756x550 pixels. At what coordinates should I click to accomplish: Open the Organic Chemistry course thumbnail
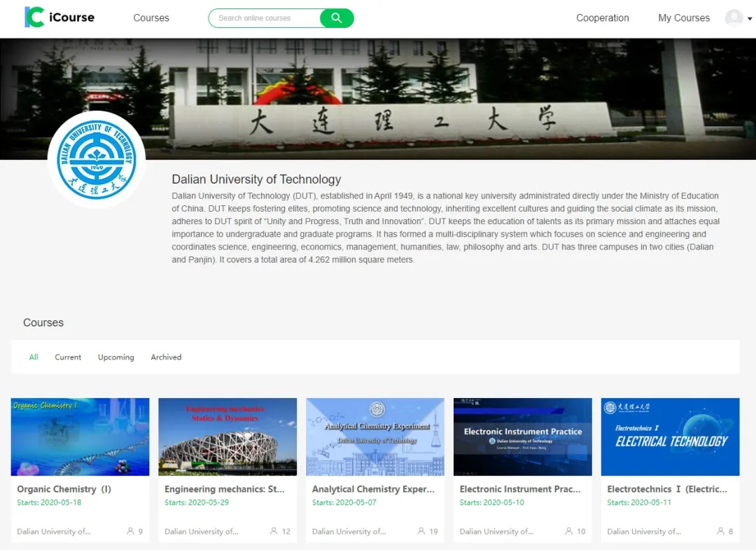click(80, 436)
